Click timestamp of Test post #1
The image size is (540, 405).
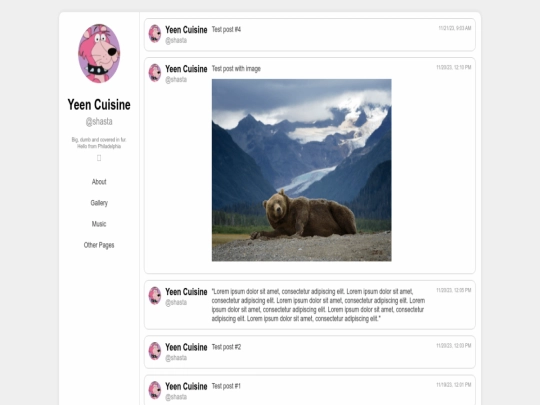tap(454, 385)
